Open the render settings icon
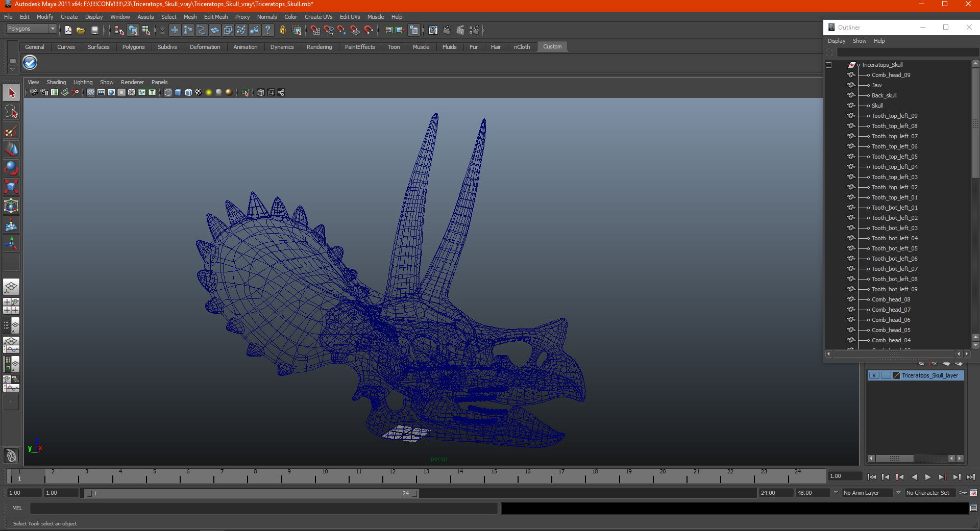The width and height of the screenshot is (980, 531). (474, 30)
